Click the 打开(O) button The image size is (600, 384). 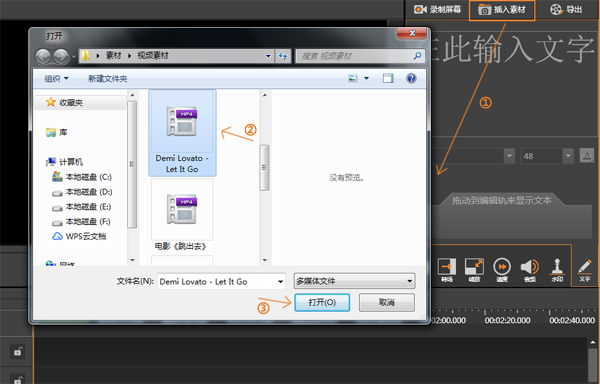pyautogui.click(x=322, y=303)
